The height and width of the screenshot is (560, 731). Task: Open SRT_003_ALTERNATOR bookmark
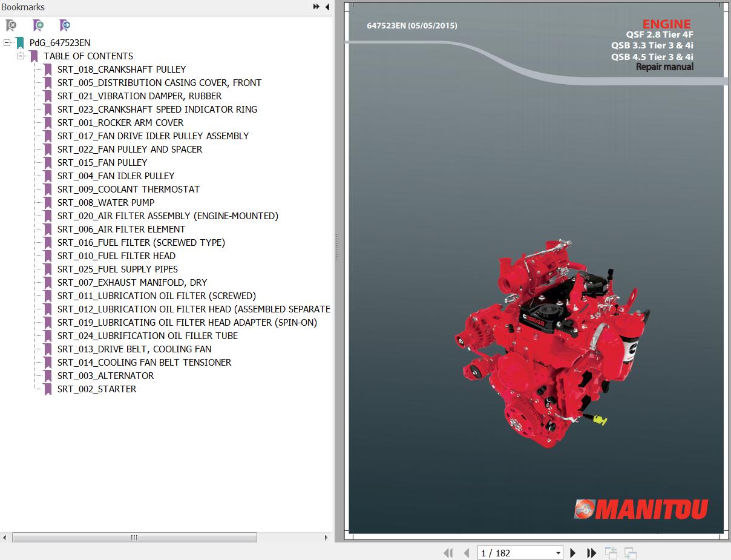106,376
